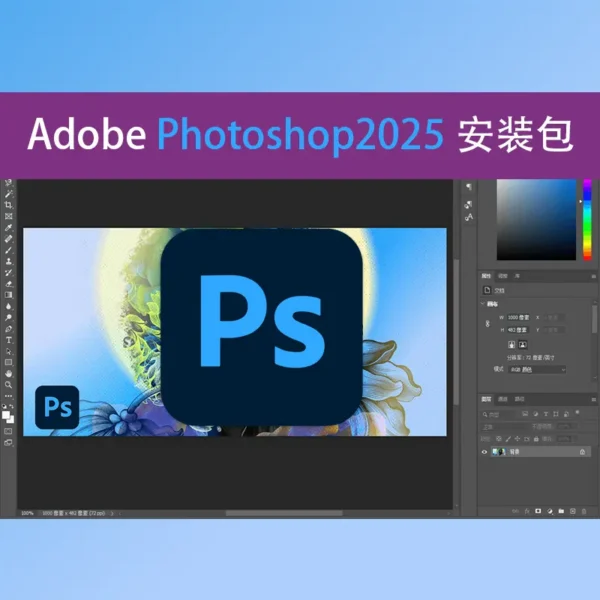Switch to the Channels tab
This screenshot has width=600, height=600.
pos(503,399)
